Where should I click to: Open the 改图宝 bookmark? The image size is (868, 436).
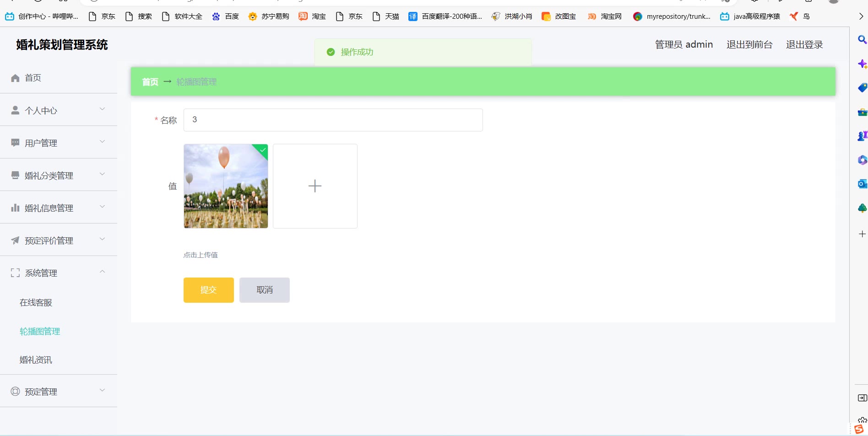click(x=559, y=16)
